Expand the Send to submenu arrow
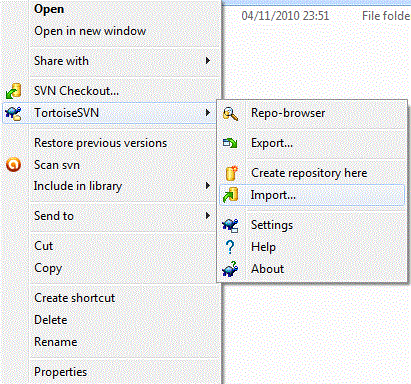The image size is (411, 384). click(x=208, y=216)
